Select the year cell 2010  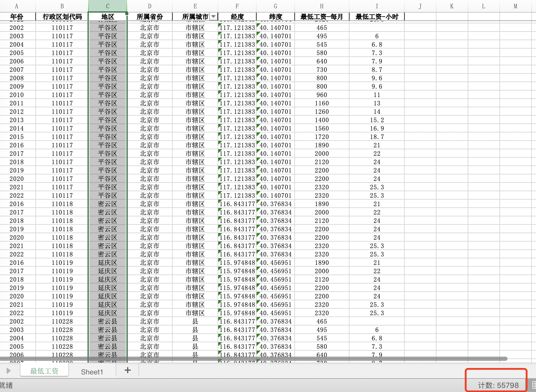[17, 95]
